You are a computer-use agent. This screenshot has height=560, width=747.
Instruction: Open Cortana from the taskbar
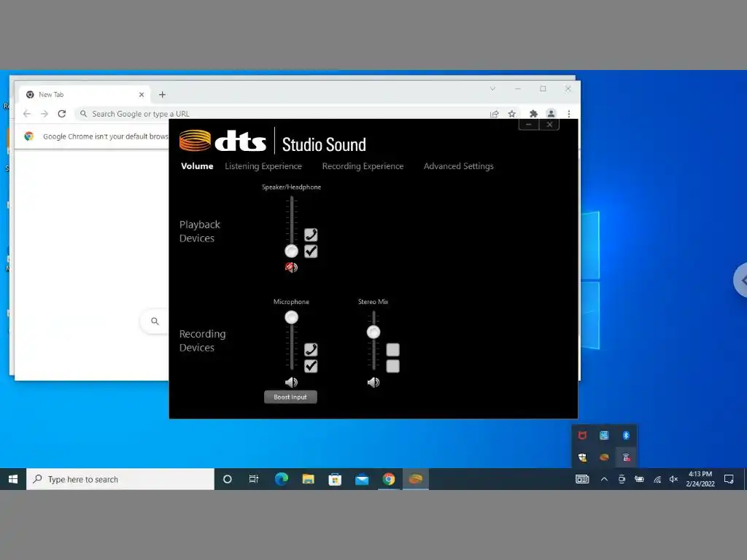(228, 479)
